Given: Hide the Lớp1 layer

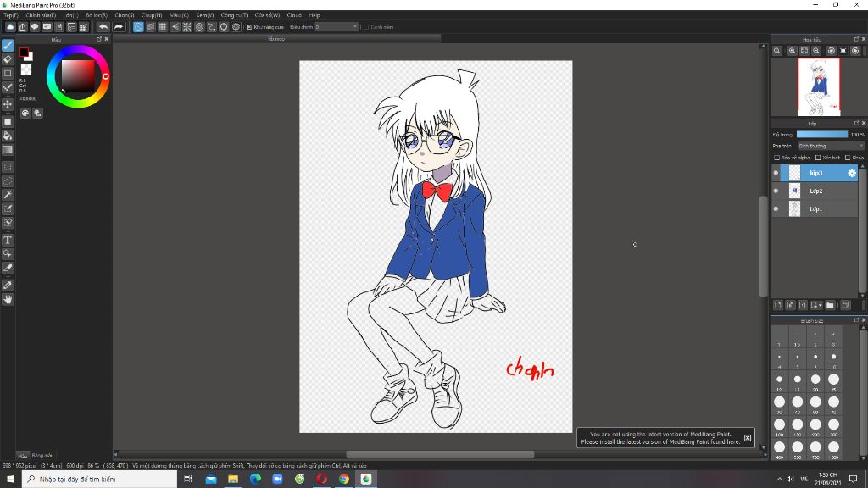Looking at the screenshot, I should (776, 208).
